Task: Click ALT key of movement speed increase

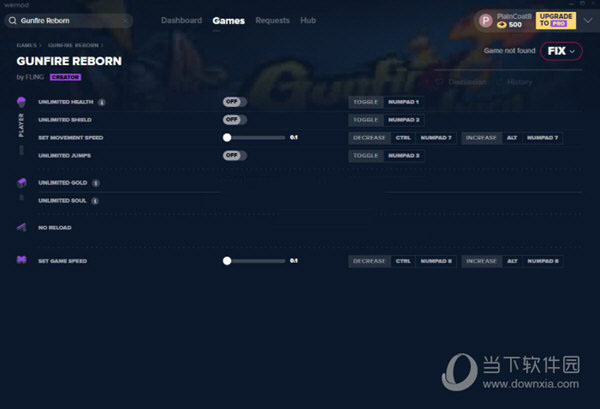Action: tap(512, 138)
